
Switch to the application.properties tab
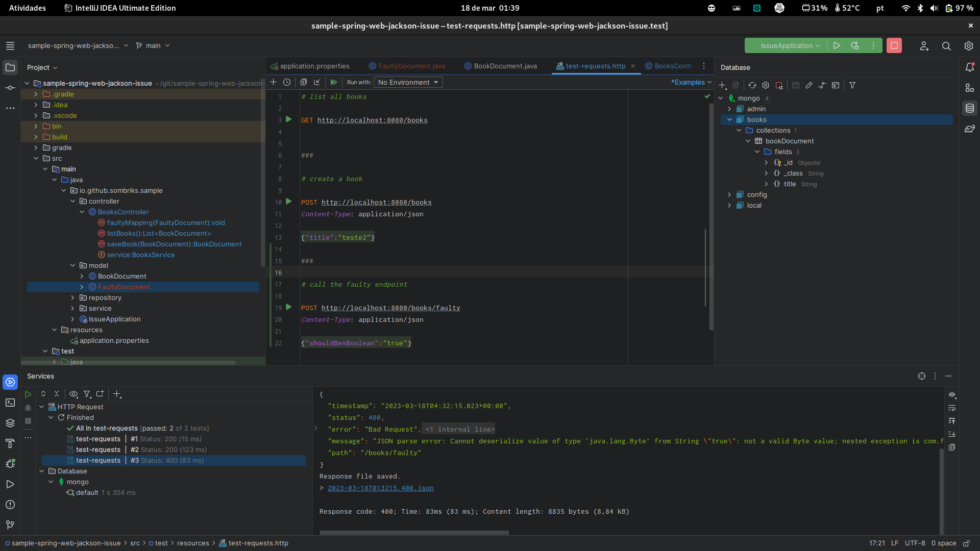click(314, 66)
